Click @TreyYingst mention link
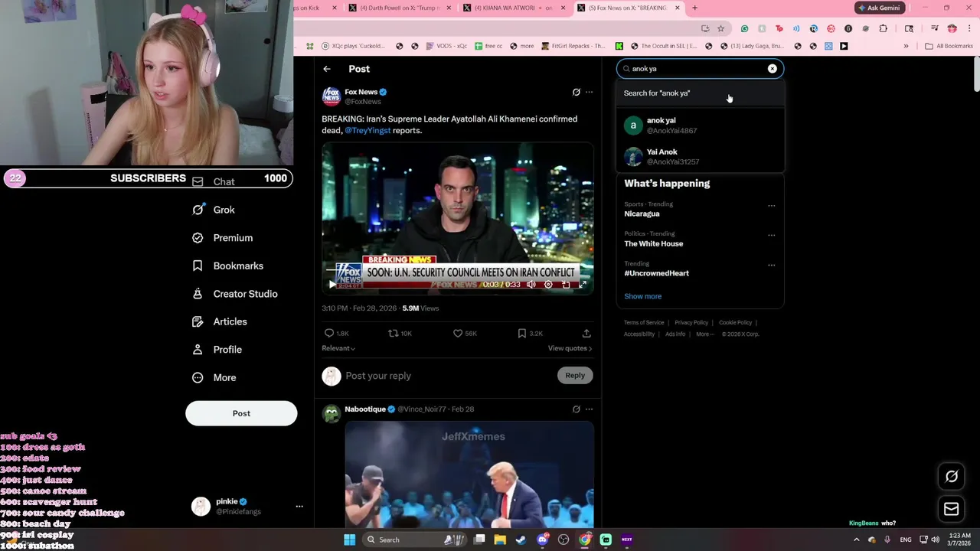This screenshot has height=551, width=980. [367, 130]
